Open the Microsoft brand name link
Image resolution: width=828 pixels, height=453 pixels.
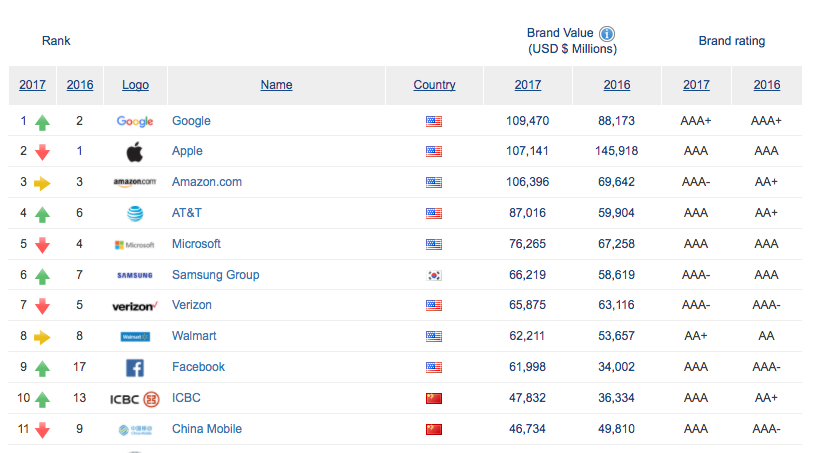tap(196, 244)
